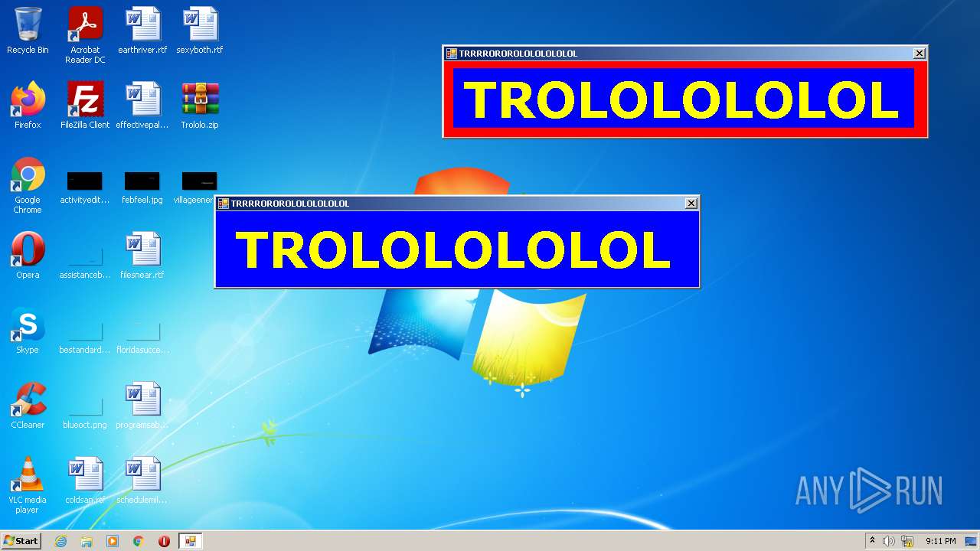Open the Start menu
This screenshot has height=551, width=980.
point(21,541)
